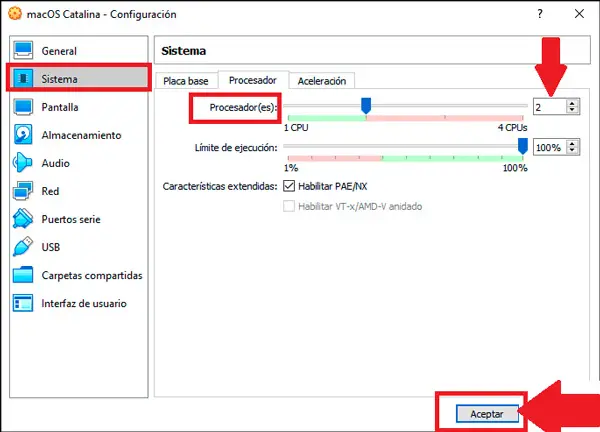Viewport: 600px width, 432px height.
Task: Open the Red network icon
Action: tap(22, 191)
